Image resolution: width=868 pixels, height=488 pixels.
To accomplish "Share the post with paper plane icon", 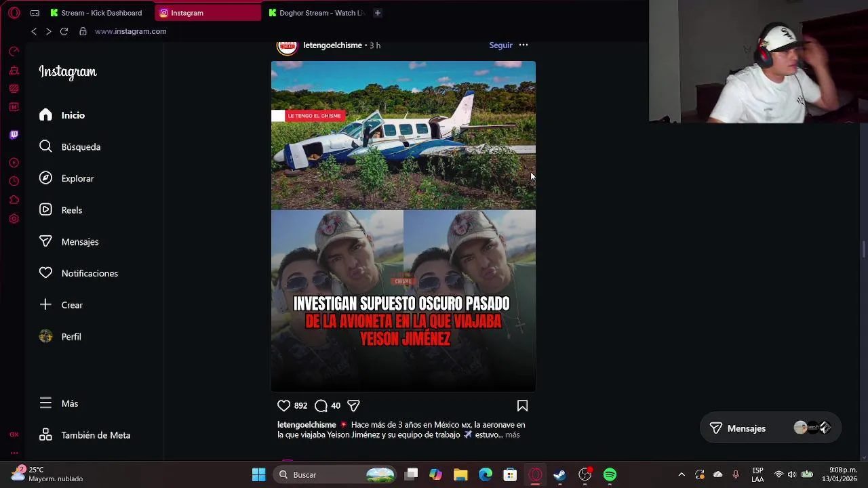I will (353, 405).
